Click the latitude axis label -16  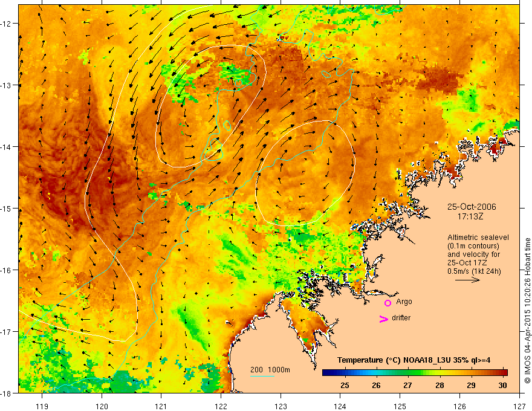[6, 270]
